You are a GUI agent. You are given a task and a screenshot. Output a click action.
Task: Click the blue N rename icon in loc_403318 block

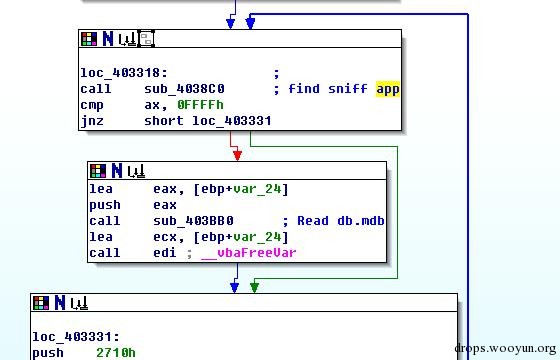click(108, 39)
